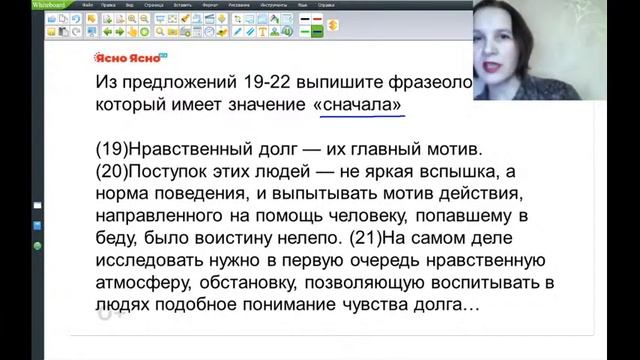Select the orange hand pan tool
Screen dimensions: 640x360
[132, 31]
